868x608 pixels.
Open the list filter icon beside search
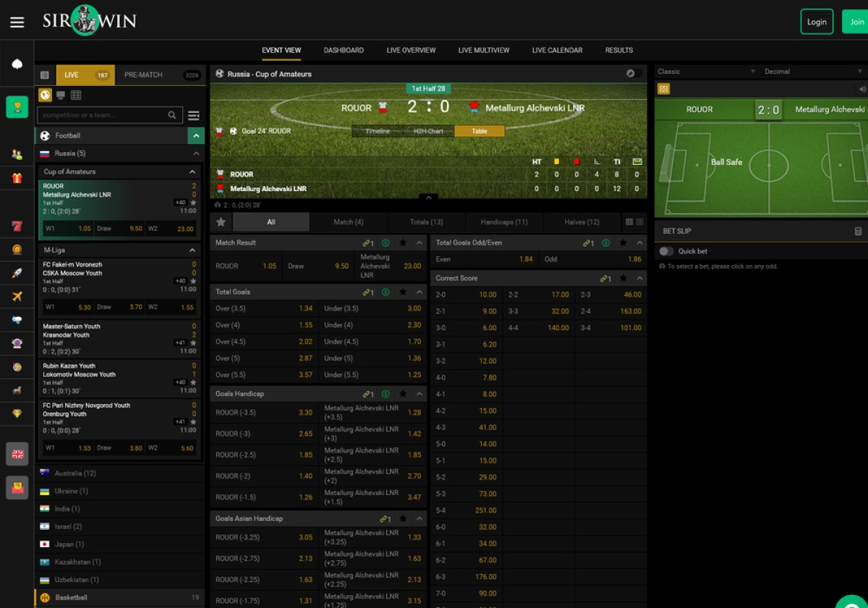[x=194, y=115]
